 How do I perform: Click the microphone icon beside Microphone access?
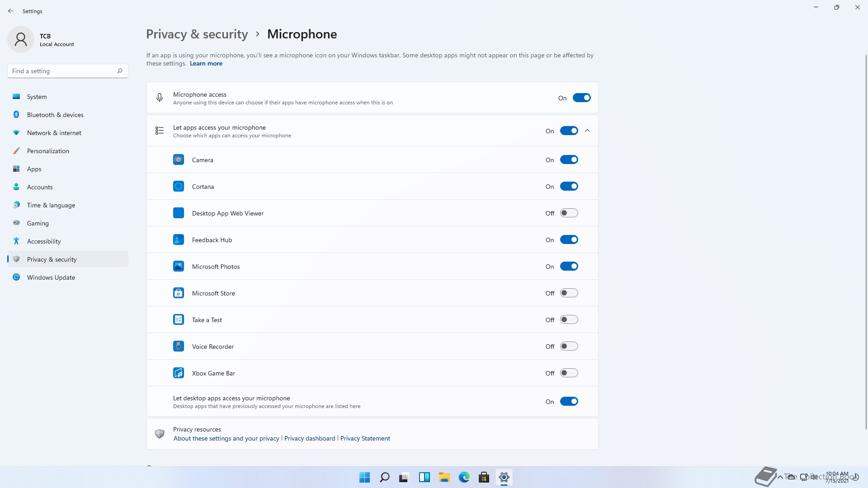[160, 98]
